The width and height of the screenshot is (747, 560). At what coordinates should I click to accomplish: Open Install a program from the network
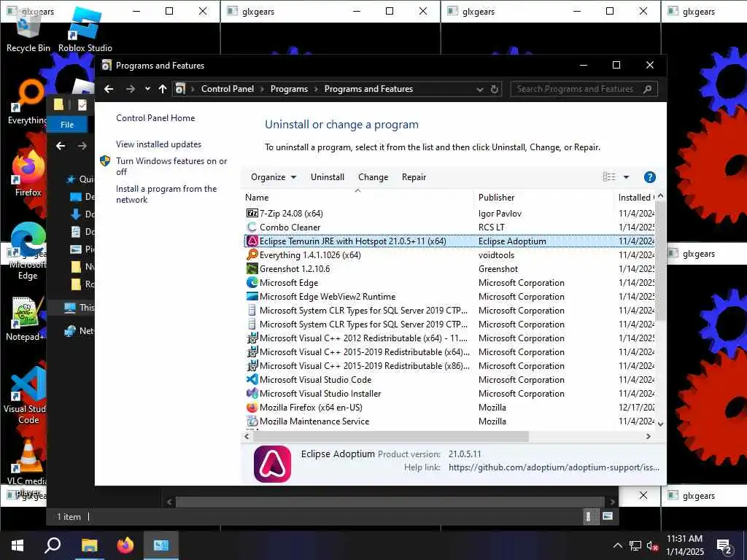(x=166, y=194)
